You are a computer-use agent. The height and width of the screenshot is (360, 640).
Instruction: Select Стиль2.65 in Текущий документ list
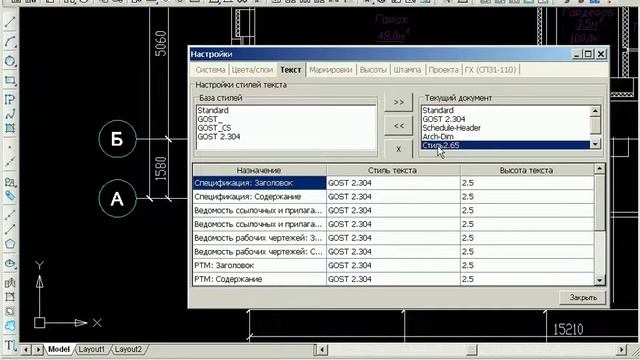point(505,145)
